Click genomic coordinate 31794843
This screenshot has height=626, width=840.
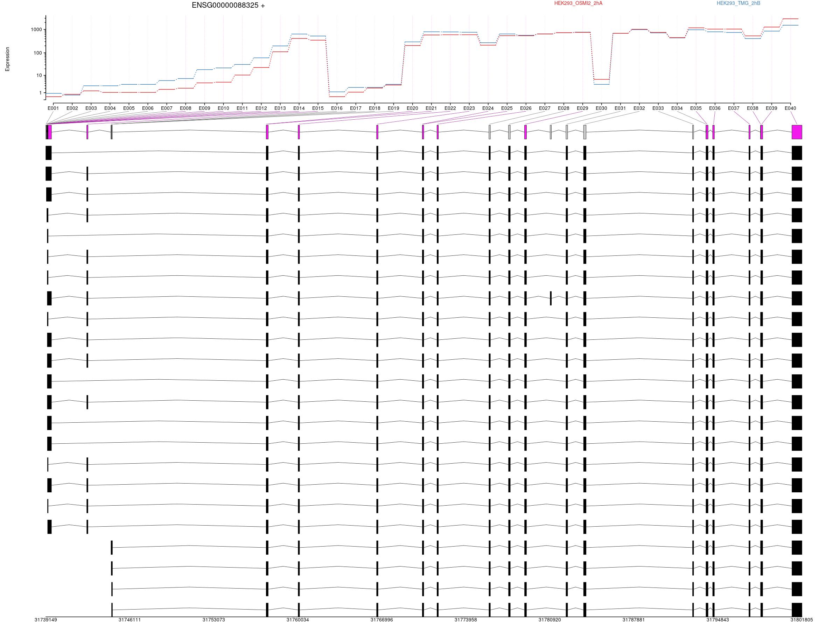pyautogui.click(x=717, y=620)
